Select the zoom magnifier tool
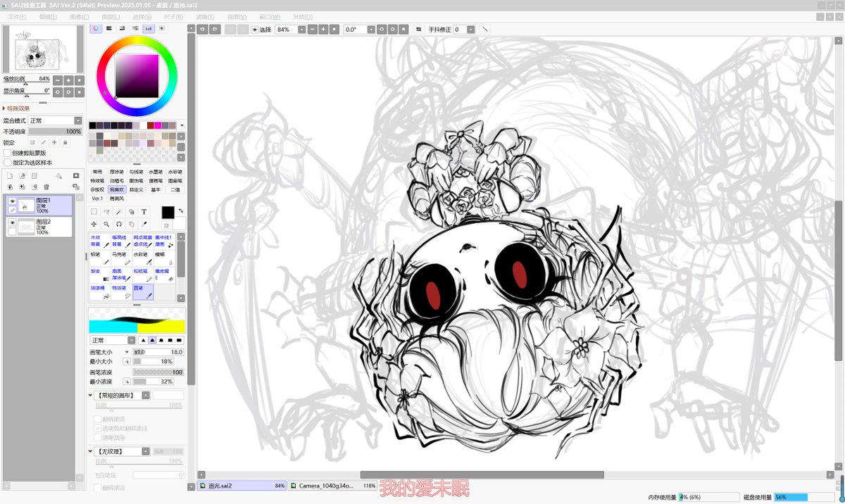 [x=107, y=224]
